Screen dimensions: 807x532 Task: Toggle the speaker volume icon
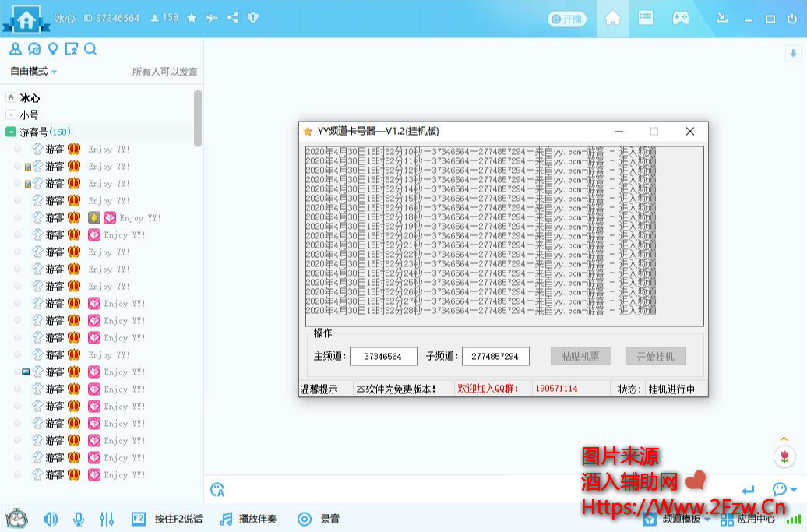click(x=51, y=519)
